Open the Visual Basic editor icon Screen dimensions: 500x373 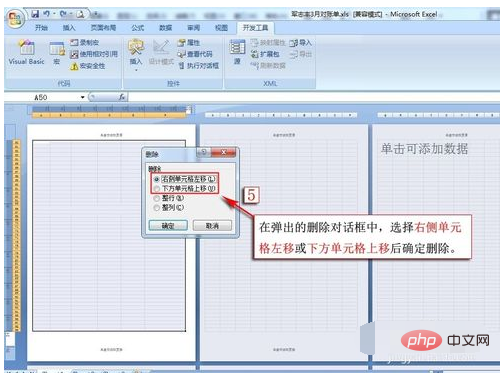click(27, 48)
